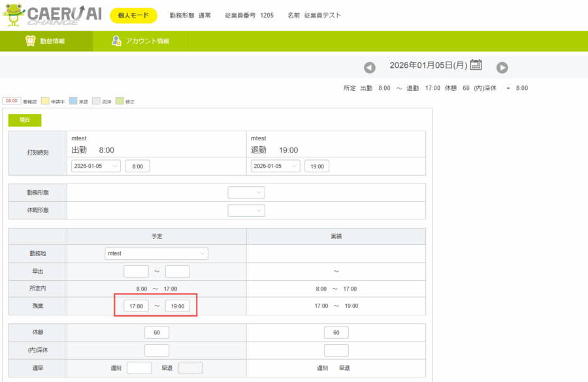Open the calendar date picker icon
Viewport: 588px width, 382px height.
tap(476, 65)
